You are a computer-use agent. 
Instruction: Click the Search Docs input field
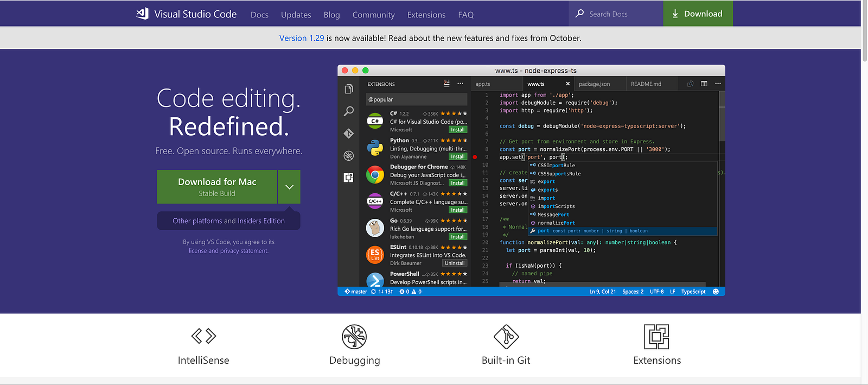[616, 14]
